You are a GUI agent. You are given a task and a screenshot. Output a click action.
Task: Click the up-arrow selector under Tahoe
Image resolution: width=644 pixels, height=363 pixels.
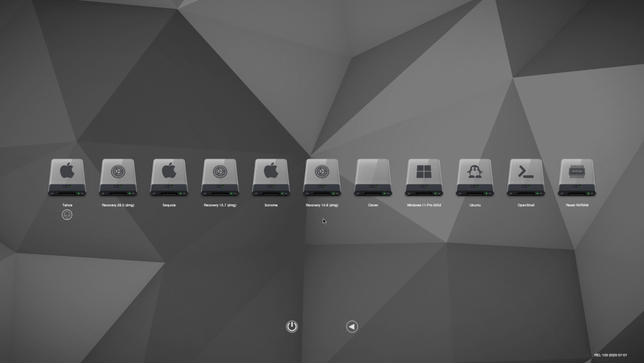(67, 215)
